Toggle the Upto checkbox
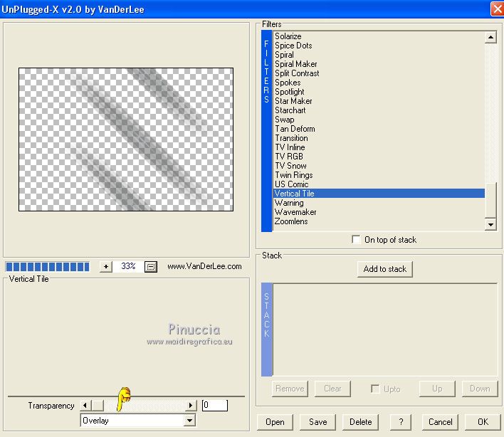Viewport: 504px width, 437px height. click(x=375, y=389)
